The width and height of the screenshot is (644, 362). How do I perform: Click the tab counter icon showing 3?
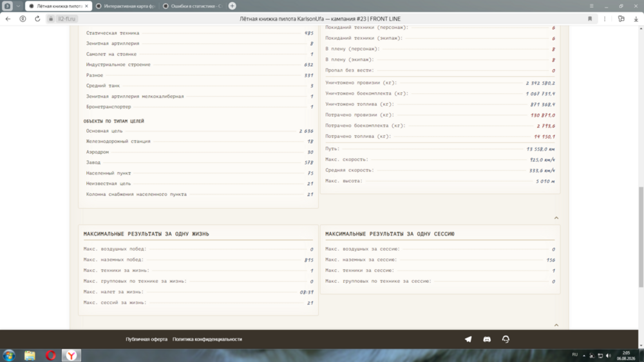pyautogui.click(x=7, y=6)
